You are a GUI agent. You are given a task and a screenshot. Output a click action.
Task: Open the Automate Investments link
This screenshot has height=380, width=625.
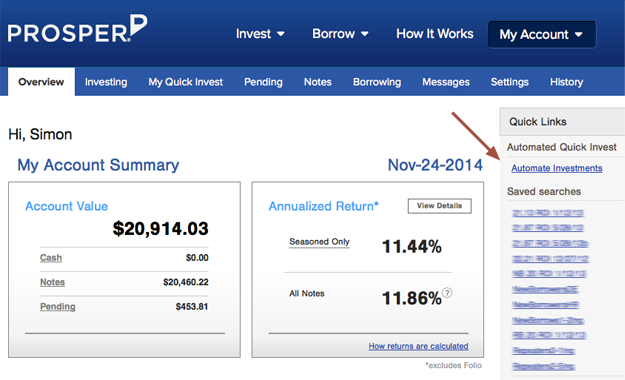pyautogui.click(x=556, y=168)
